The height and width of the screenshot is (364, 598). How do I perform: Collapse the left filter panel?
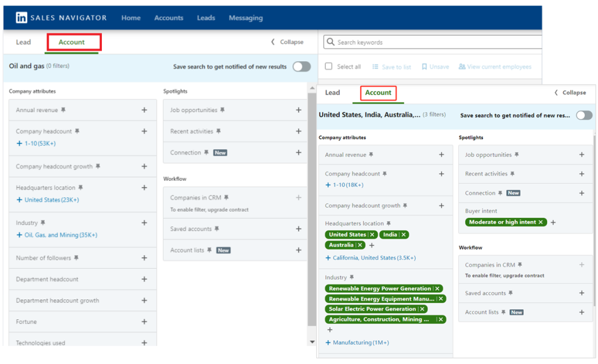(287, 42)
